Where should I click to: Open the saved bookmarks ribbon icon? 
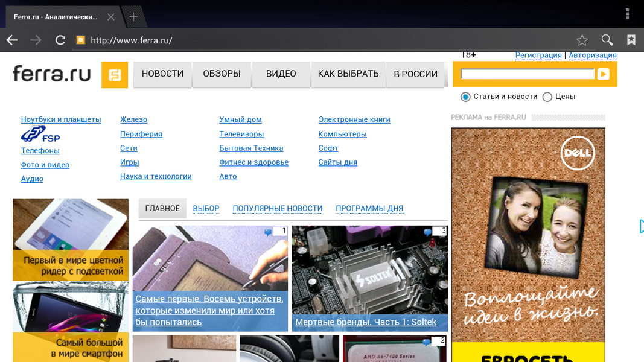coord(631,40)
